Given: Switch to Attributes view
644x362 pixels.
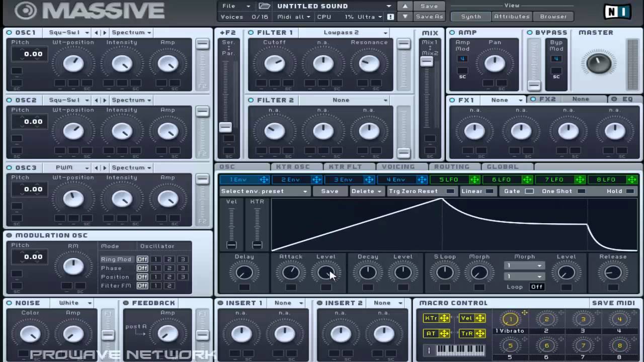Looking at the screenshot, I should coord(512,17).
